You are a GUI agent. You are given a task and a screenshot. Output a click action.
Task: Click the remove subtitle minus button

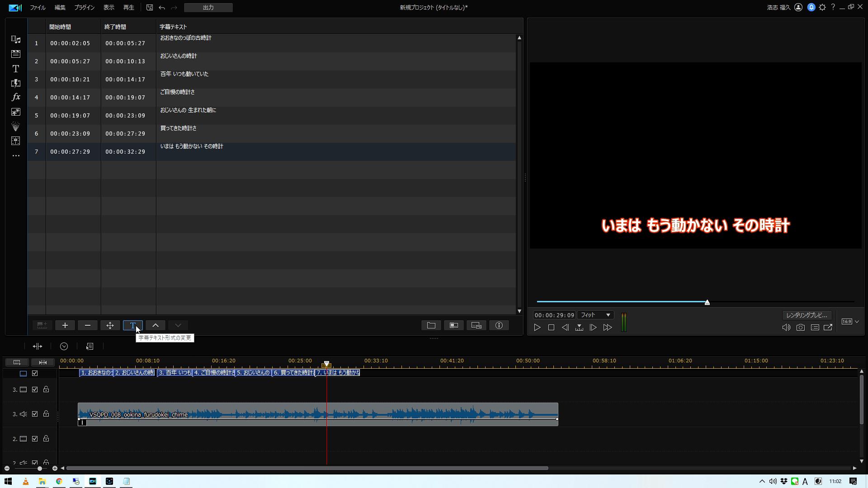(88, 325)
